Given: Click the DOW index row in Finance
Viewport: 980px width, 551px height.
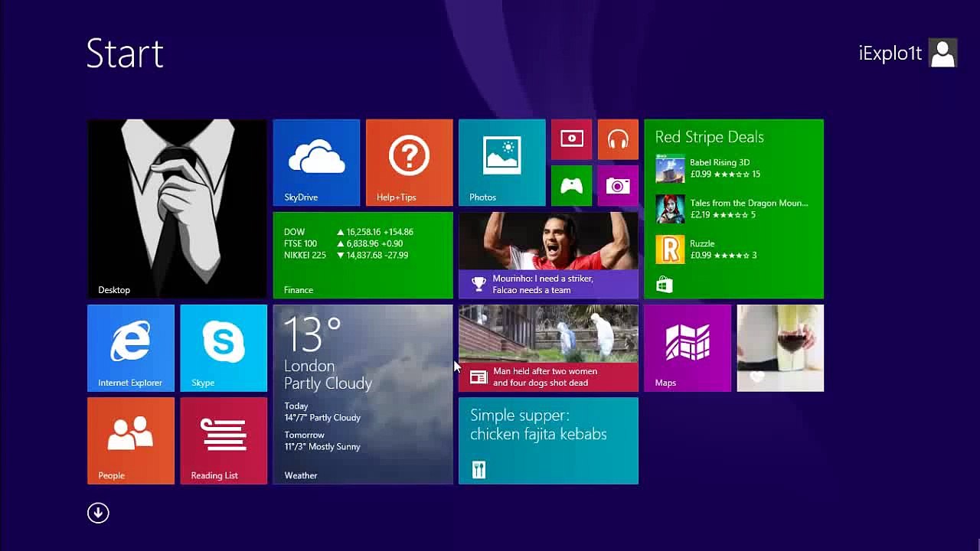Looking at the screenshot, I should [348, 232].
